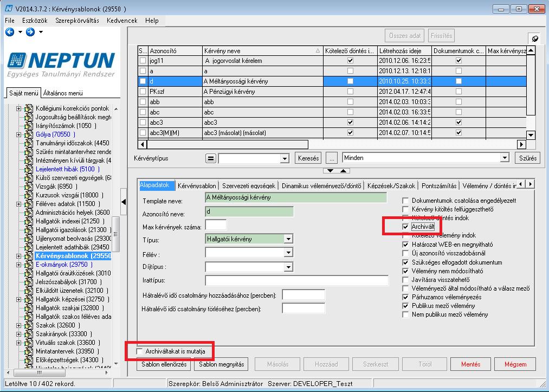Toggle the Archivált checkbox

[x=405, y=227]
